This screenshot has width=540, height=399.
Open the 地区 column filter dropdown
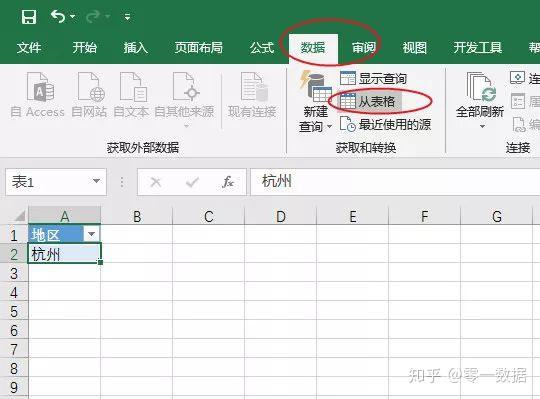coord(91,234)
